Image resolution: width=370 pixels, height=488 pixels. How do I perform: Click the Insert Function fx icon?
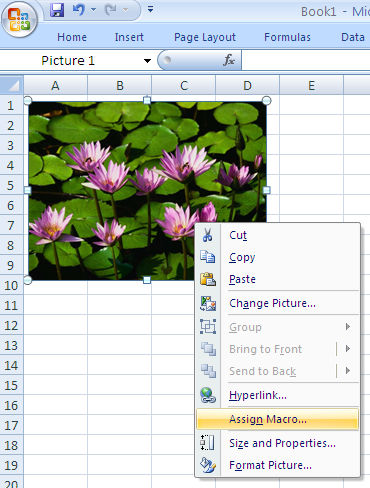tap(229, 60)
